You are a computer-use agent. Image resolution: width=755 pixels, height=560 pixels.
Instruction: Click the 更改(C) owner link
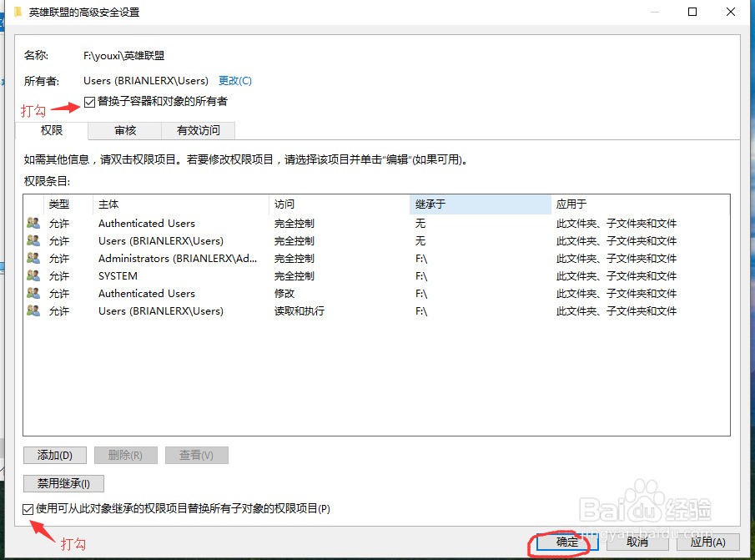click(x=234, y=81)
